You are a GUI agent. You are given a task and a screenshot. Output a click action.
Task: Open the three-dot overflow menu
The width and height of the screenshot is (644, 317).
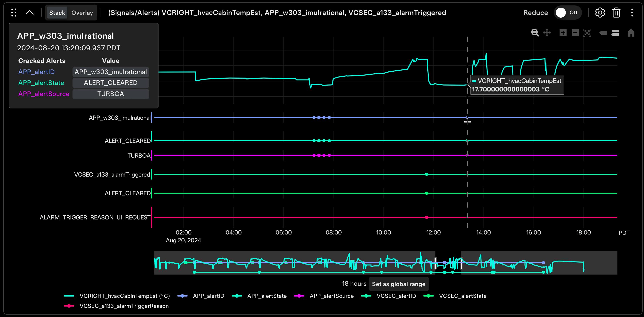[x=632, y=12]
